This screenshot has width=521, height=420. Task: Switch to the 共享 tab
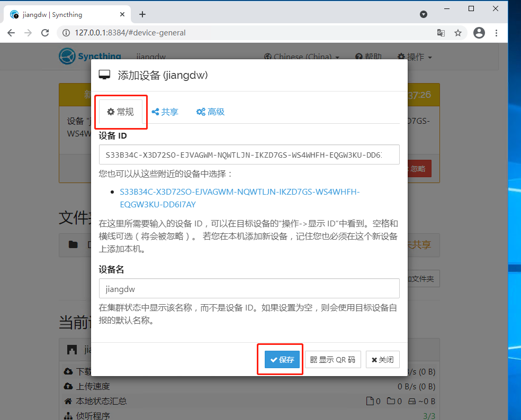coord(165,112)
